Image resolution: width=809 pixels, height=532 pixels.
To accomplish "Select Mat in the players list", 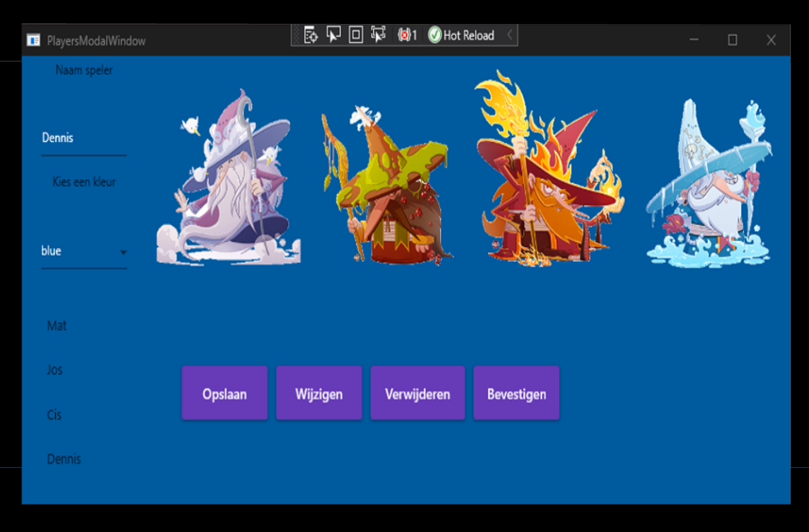I will click(x=57, y=326).
